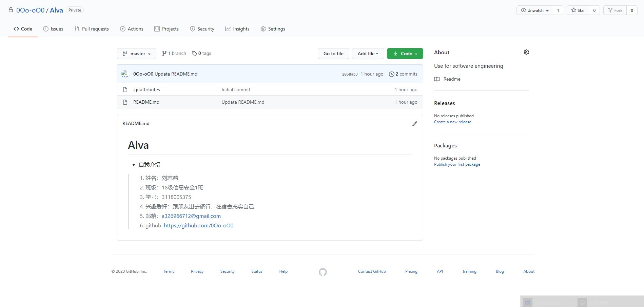Open the README.md file in the list
Viewport: 644px width, 308px height.
(146, 102)
